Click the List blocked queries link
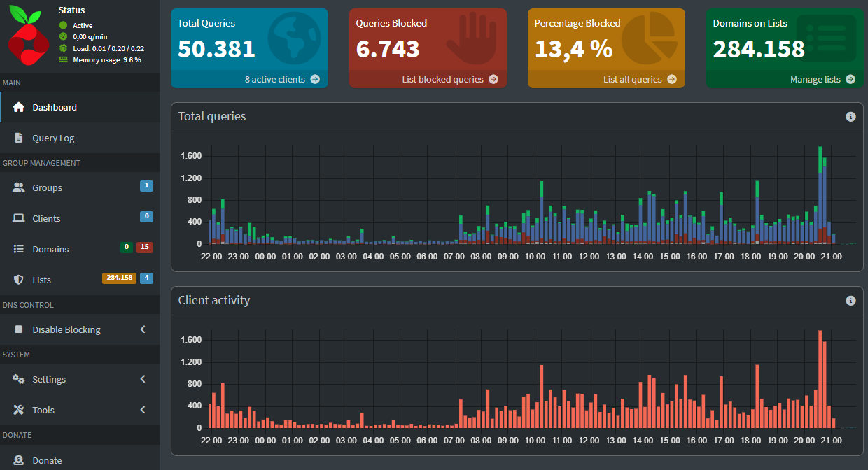868x470 pixels. [442, 79]
